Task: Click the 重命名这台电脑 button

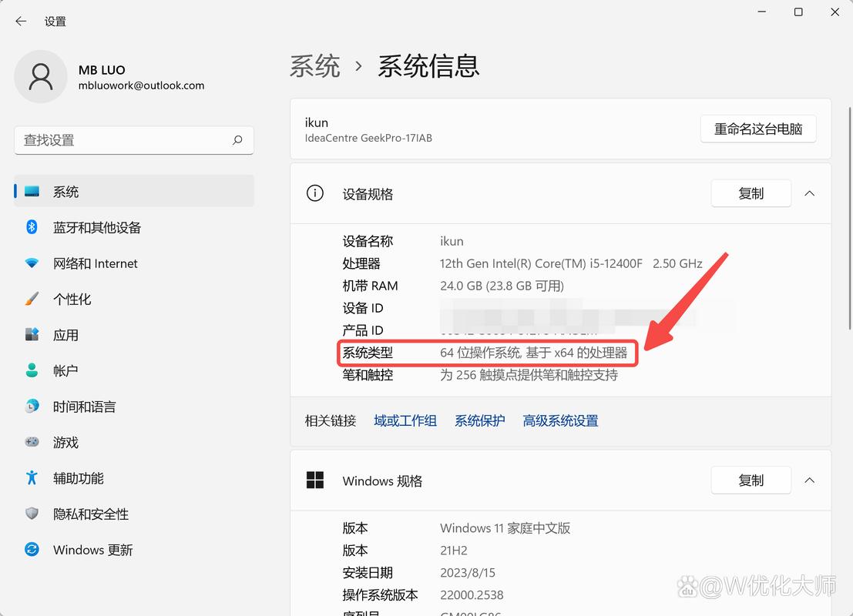Action: click(x=758, y=129)
